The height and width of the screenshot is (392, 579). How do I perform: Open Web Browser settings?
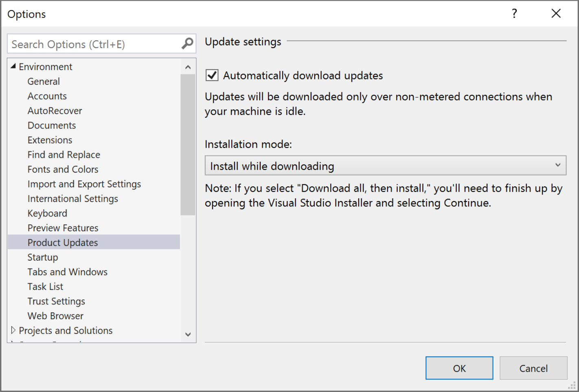click(55, 315)
